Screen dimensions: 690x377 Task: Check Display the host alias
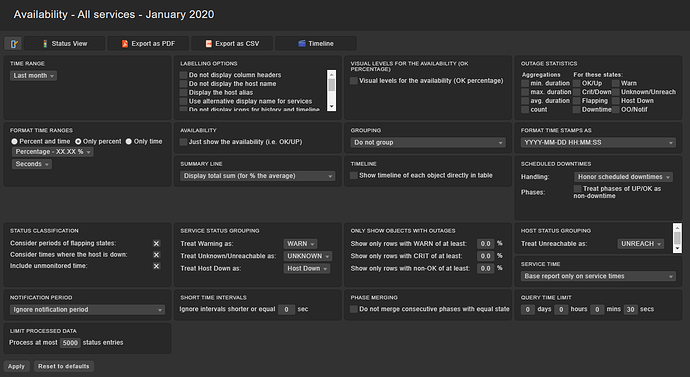coord(184,93)
